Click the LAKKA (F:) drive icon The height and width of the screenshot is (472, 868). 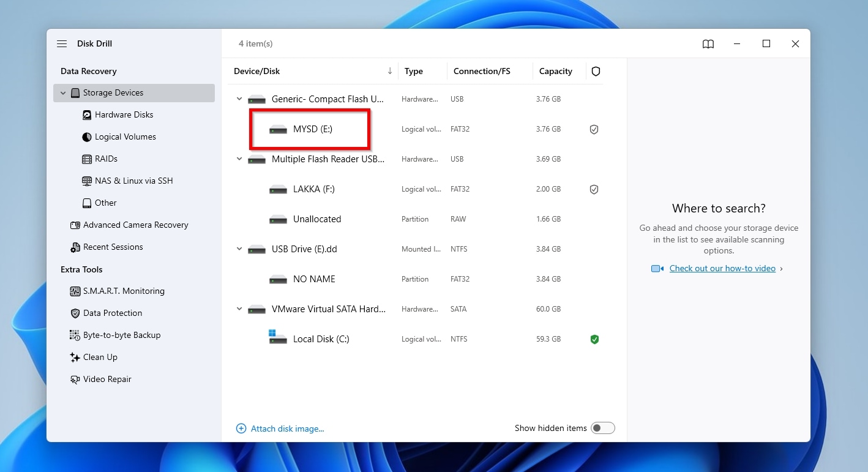[x=278, y=190]
